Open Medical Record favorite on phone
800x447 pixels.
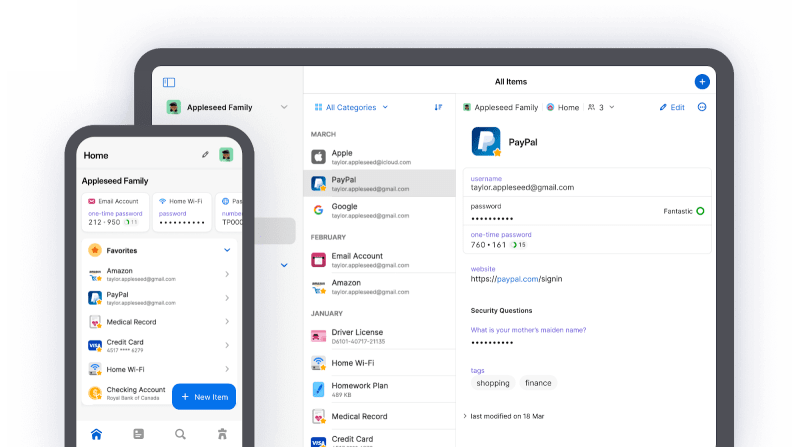[x=159, y=322]
